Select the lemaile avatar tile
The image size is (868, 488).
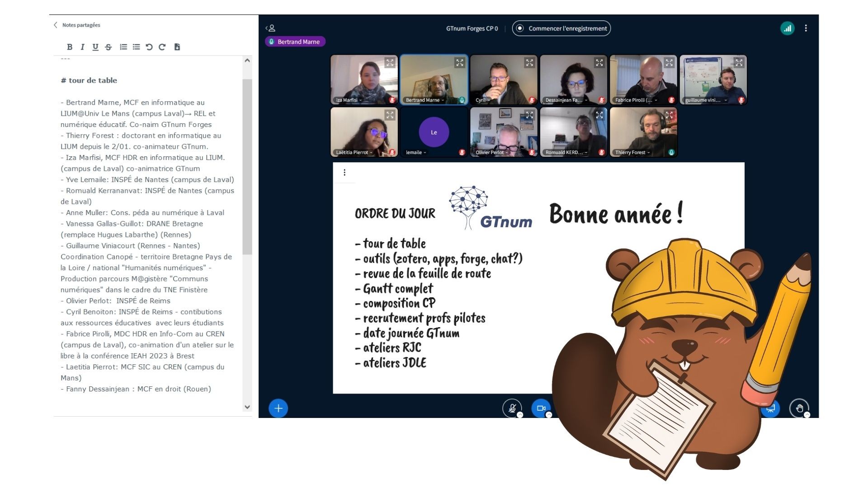pos(434,132)
